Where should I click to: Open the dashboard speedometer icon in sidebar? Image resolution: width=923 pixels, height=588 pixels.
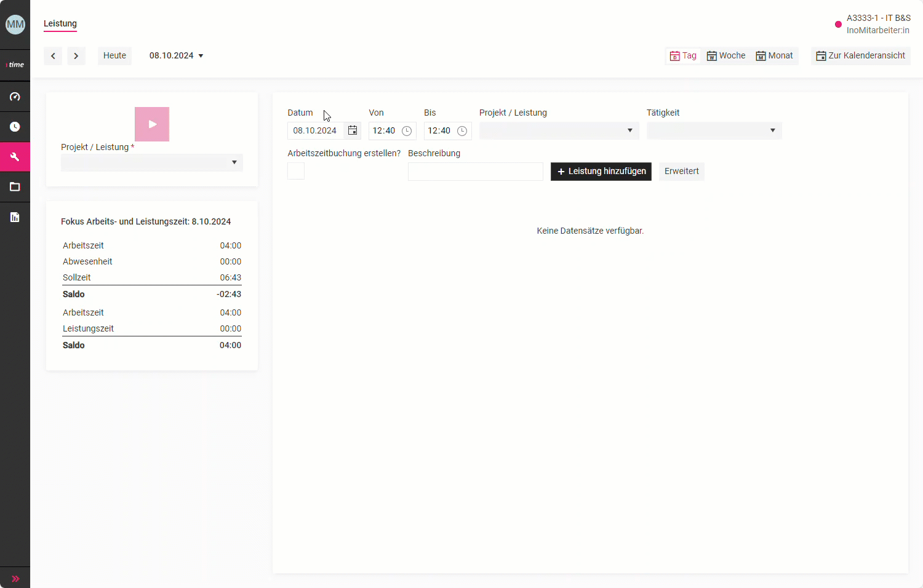pos(15,97)
